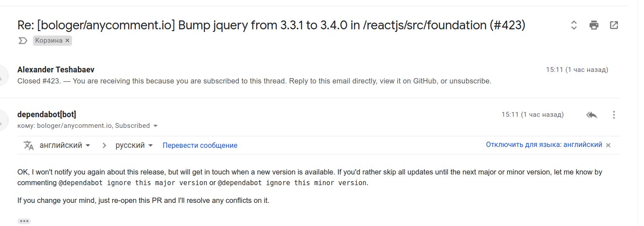Click the dependabot message's 15:11 timestamp
Screen dimensions: 644x226
pos(532,115)
